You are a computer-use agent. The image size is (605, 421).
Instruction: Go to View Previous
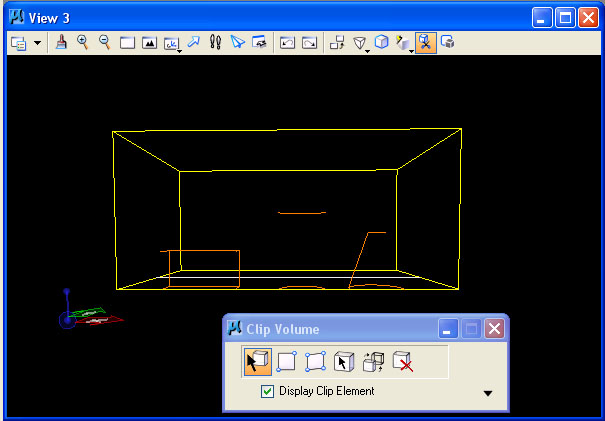pos(287,42)
